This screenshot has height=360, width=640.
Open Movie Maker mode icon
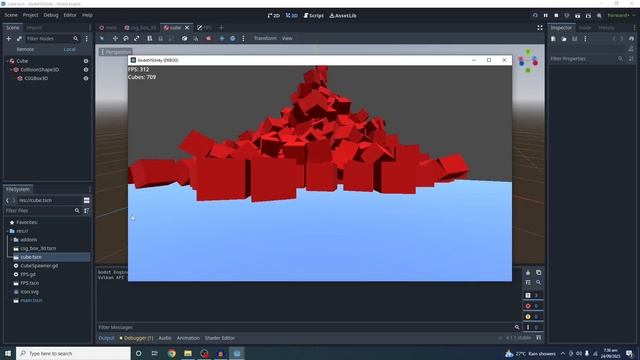pos(599,16)
